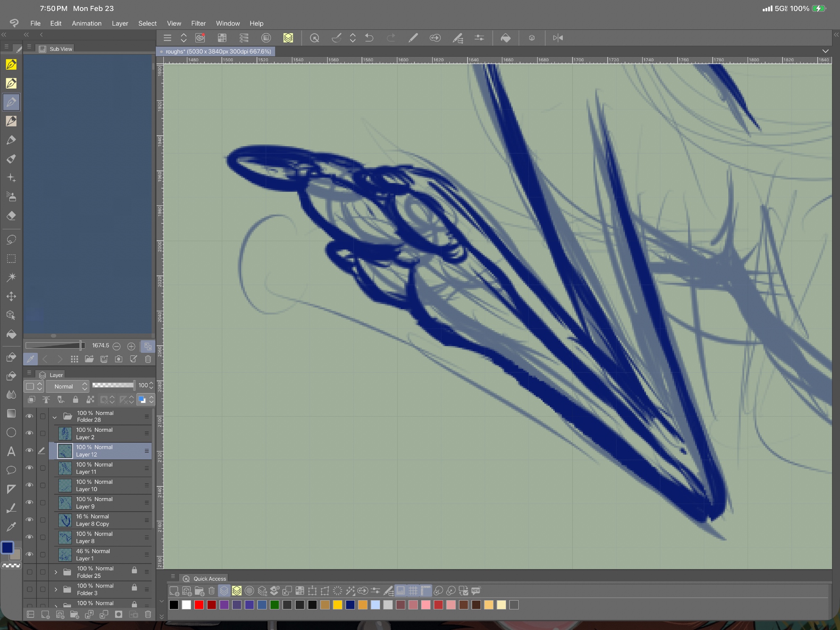Hide Layer 2 with eye icon
This screenshot has width=840, height=630.
click(29, 433)
